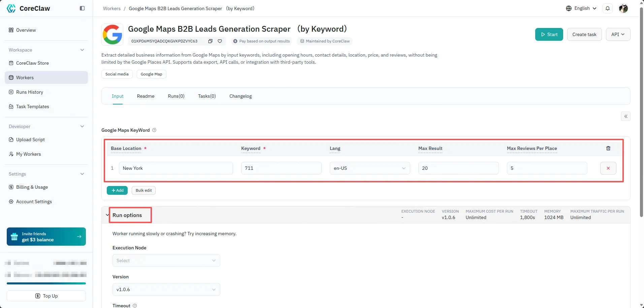Viewport: 644px width, 308px height.
Task: Click the balance progress bar
Action: coord(46,283)
